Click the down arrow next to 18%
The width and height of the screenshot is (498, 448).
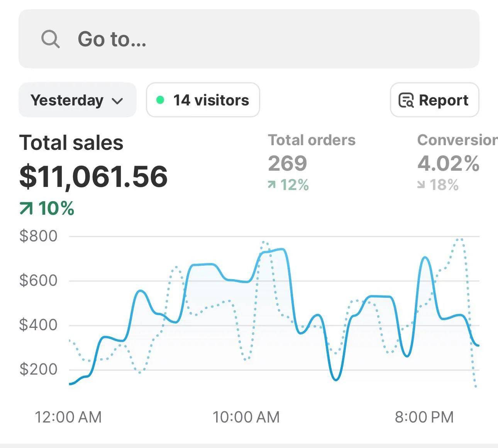pyautogui.click(x=422, y=185)
